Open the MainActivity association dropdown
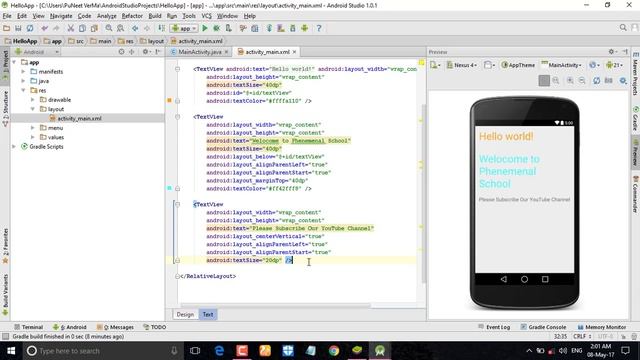The width and height of the screenshot is (640, 360). coord(561,65)
